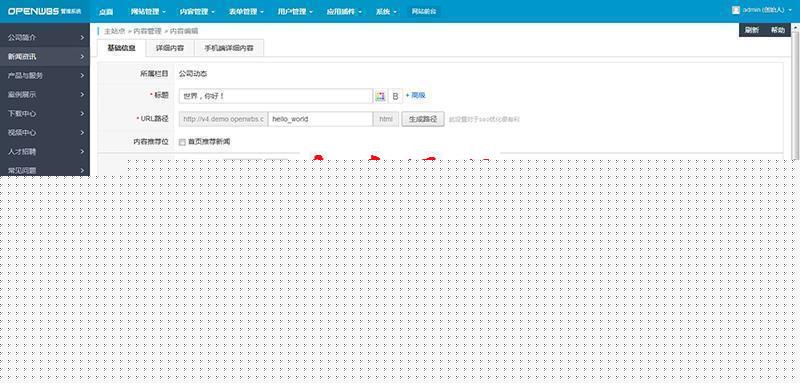800x383 pixels.
Task: Expand the 视频中心 sidebar chevron
Action: click(82, 133)
